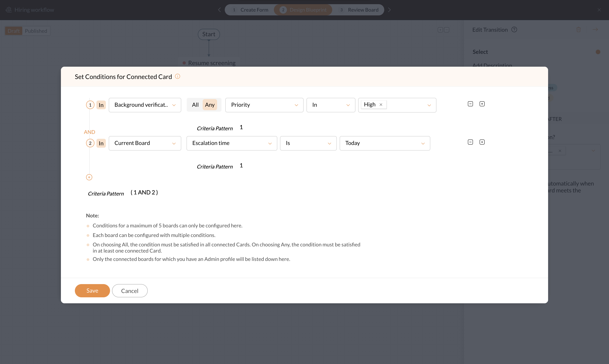This screenshot has height=364, width=609.
Task: Add new board condition with circled plus
Action: tap(89, 177)
